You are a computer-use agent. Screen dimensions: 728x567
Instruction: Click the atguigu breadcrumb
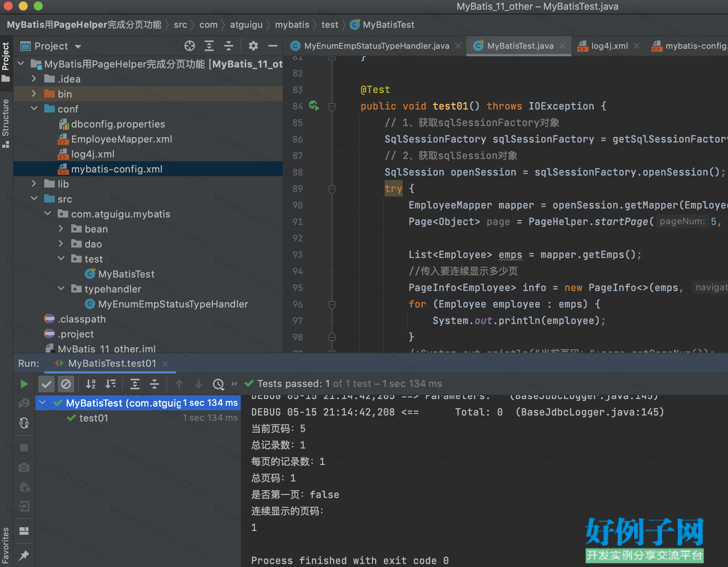[246, 25]
